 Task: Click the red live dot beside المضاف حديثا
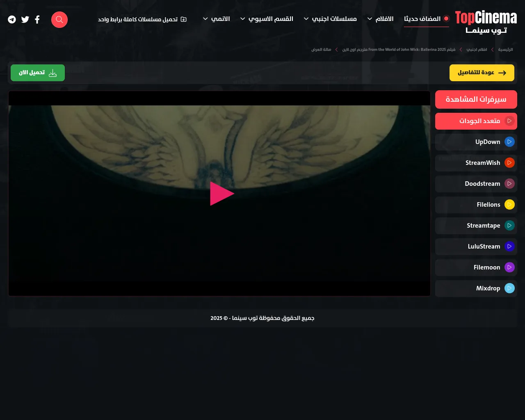click(x=446, y=18)
